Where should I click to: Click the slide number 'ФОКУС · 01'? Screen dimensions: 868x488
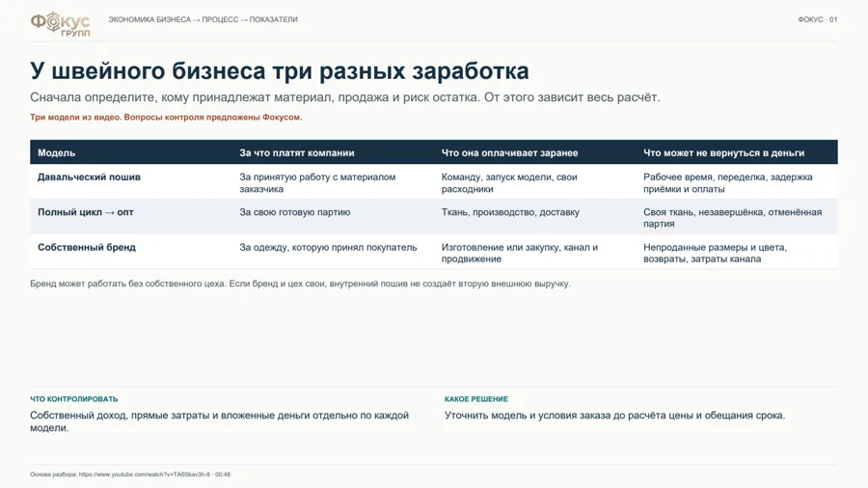tap(817, 19)
